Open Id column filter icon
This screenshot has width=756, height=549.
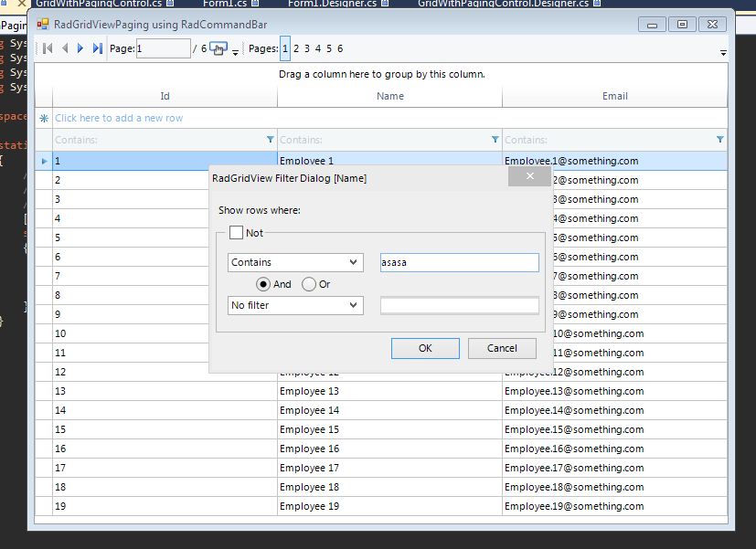click(x=270, y=139)
